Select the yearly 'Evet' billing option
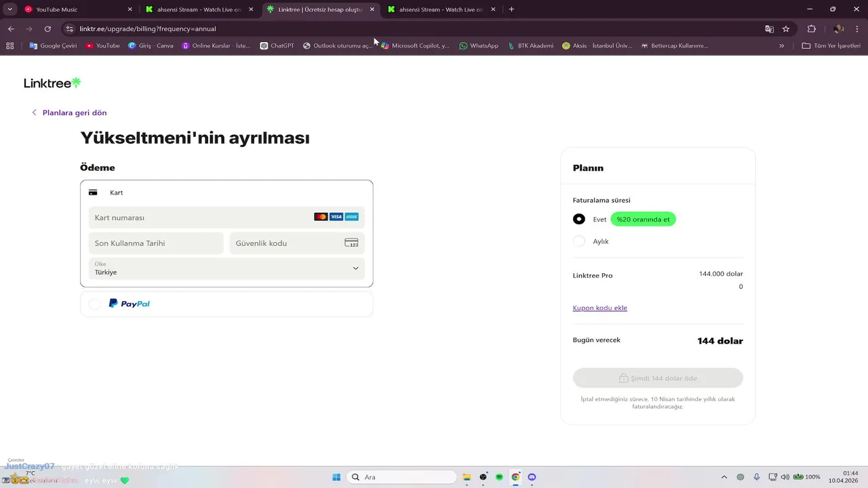868x488 pixels. 578,219
